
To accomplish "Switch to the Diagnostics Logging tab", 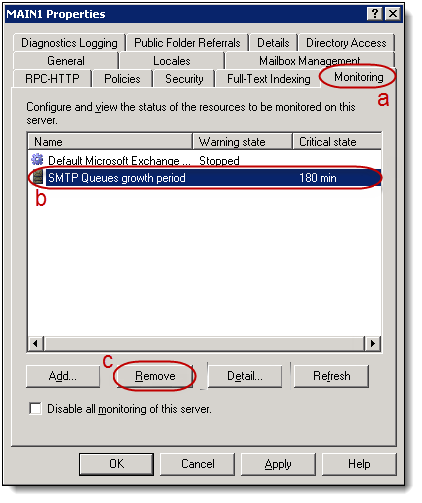I will tap(69, 43).
